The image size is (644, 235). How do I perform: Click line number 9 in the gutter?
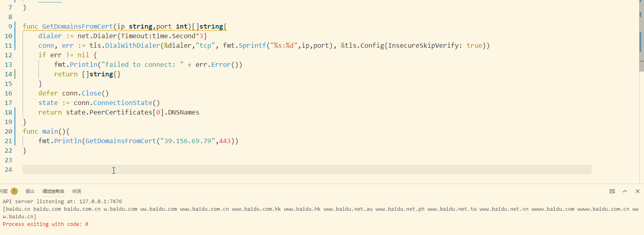pyautogui.click(x=10, y=26)
